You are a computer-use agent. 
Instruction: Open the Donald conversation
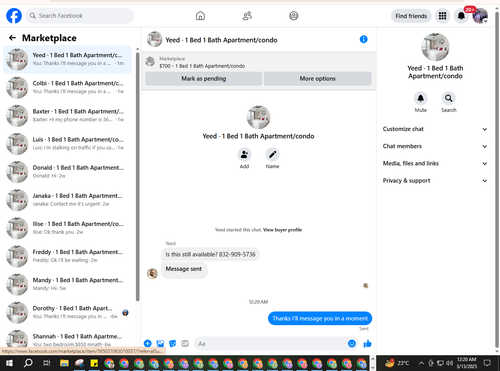[x=67, y=172]
